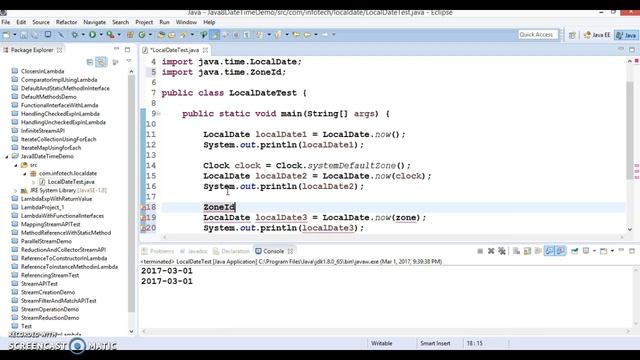Toggle Show Console on Standard Out change

tap(549, 251)
